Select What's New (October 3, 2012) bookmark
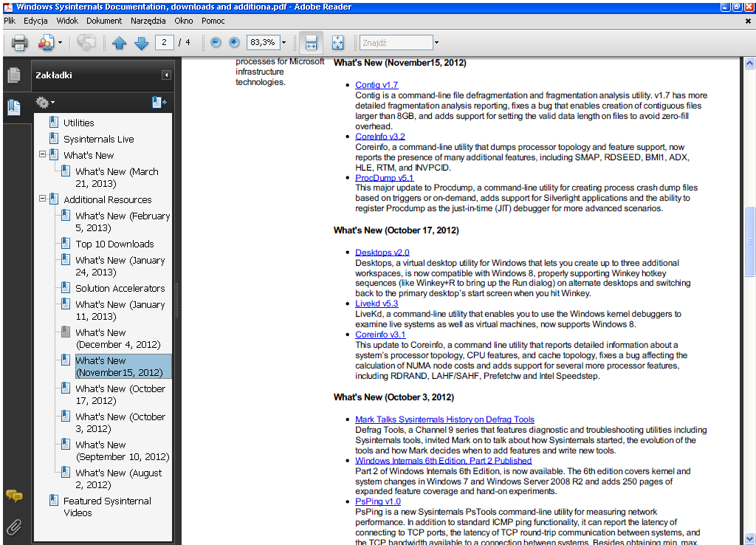The width and height of the screenshot is (756, 545). (x=120, y=422)
